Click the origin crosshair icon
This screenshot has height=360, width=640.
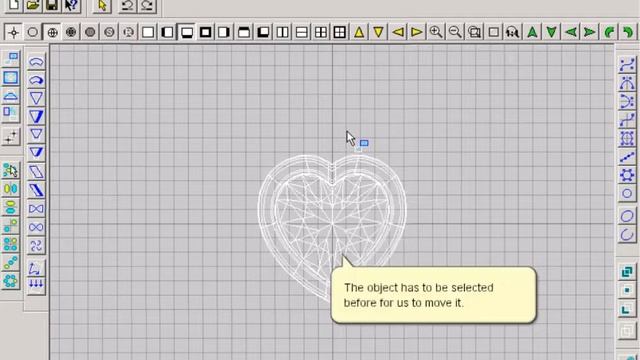coord(13,32)
